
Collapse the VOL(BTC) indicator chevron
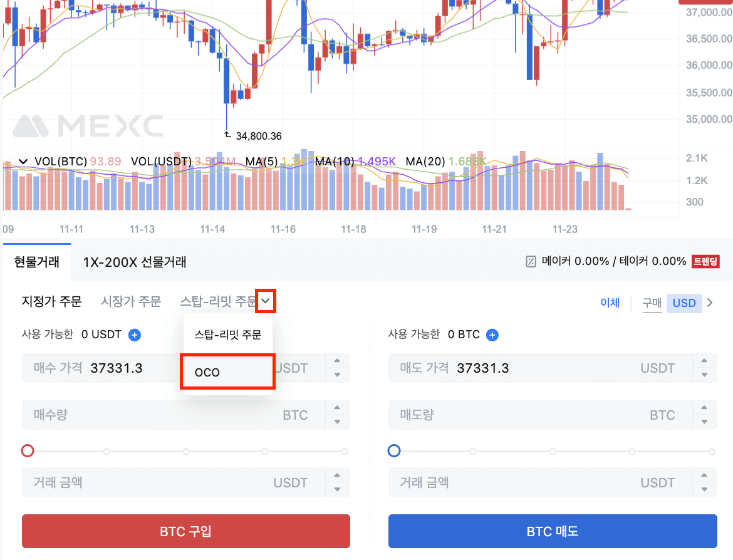tap(23, 162)
